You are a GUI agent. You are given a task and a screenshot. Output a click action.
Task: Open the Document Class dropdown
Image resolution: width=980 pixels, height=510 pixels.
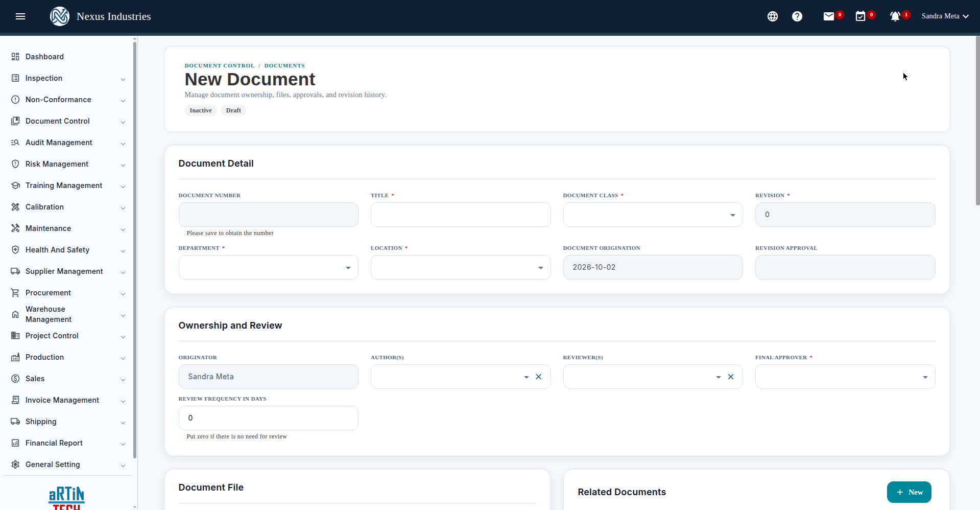click(653, 215)
